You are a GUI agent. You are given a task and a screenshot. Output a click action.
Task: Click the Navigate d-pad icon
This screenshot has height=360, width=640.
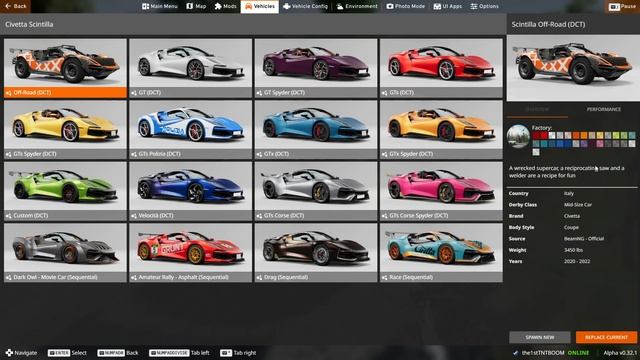click(9, 353)
